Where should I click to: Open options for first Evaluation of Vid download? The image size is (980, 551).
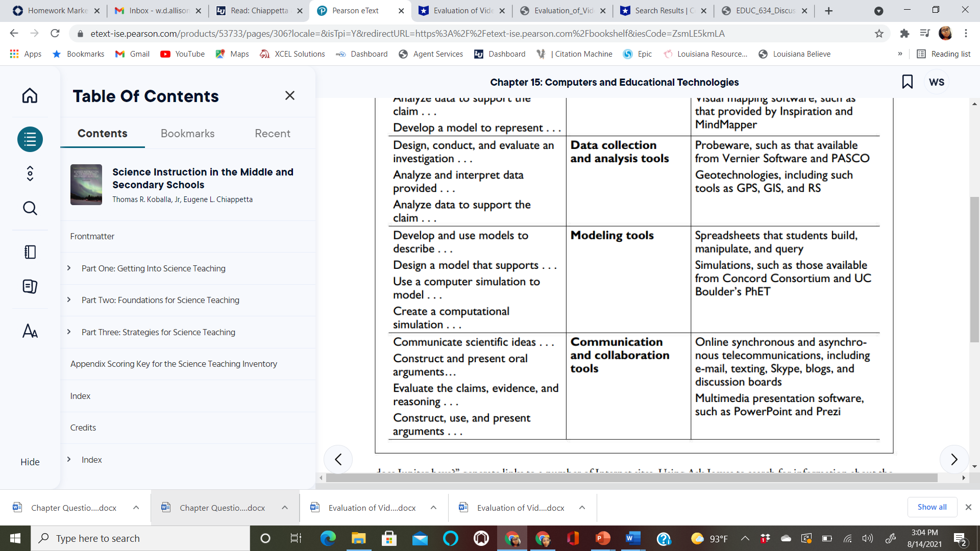[x=433, y=508]
